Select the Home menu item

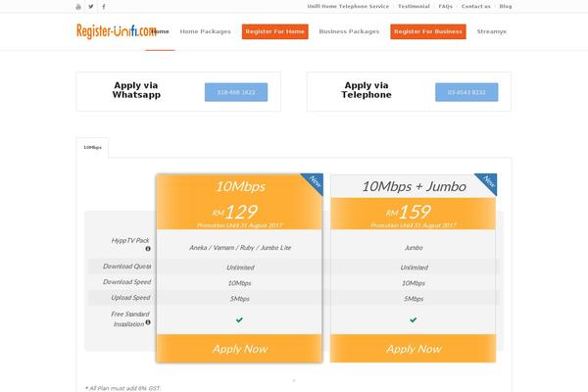160,31
